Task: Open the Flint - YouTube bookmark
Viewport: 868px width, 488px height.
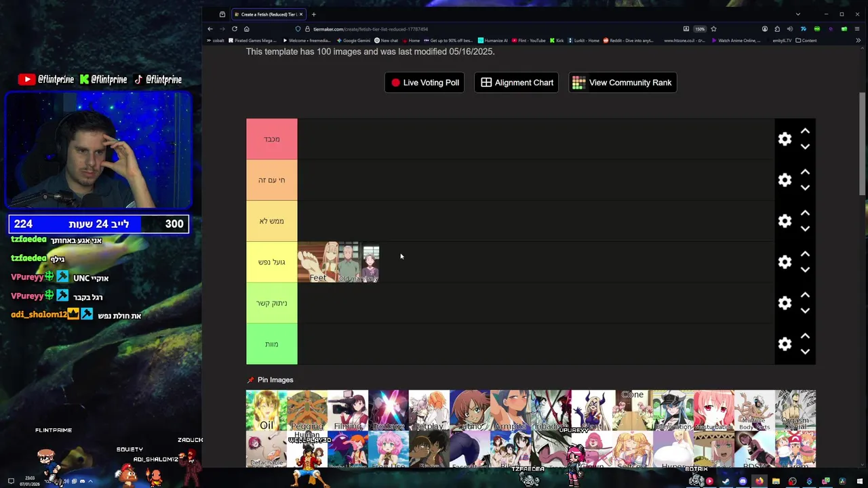Action: click(529, 41)
